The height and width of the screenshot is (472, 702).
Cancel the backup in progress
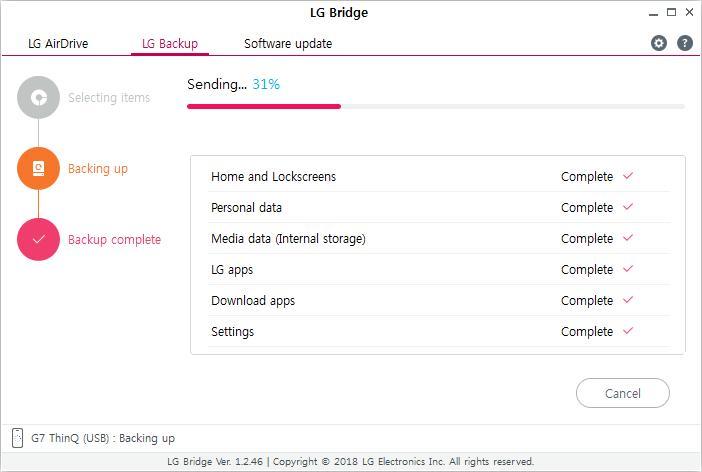(x=623, y=393)
